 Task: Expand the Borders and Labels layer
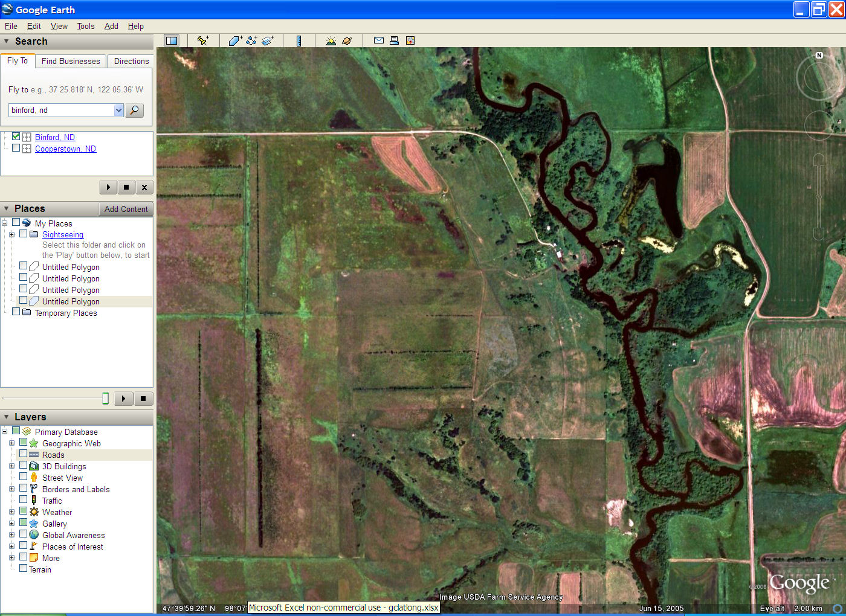point(11,489)
